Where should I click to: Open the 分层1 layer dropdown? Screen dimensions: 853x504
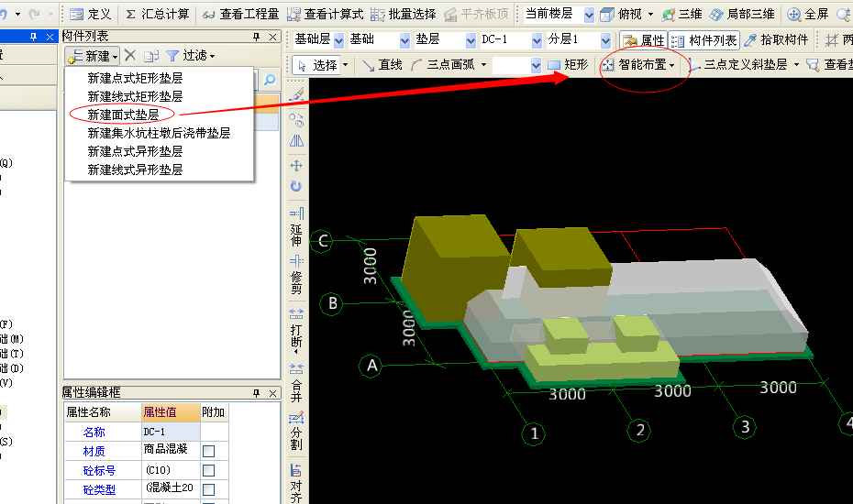click(x=605, y=39)
